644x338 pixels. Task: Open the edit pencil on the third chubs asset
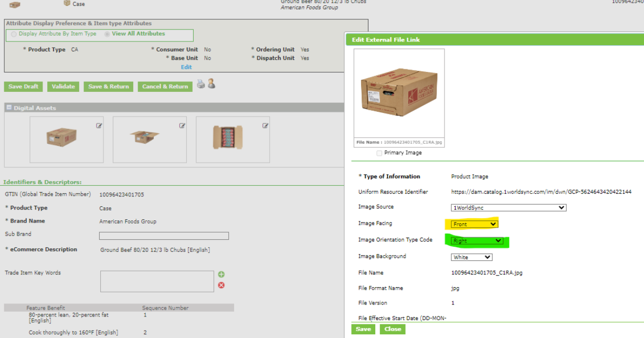click(265, 125)
